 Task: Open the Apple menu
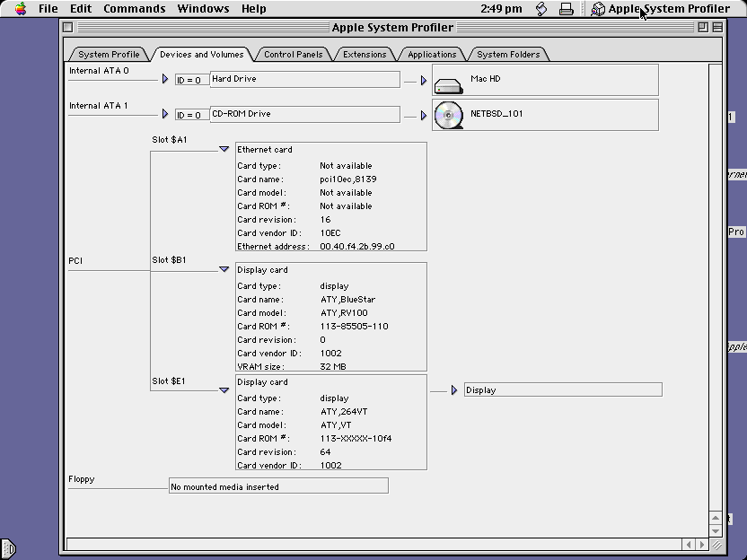tap(21, 9)
